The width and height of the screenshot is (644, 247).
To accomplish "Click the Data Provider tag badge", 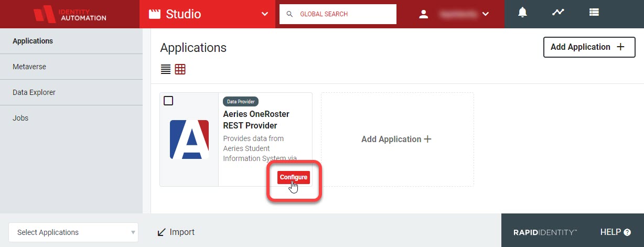I will (241, 101).
